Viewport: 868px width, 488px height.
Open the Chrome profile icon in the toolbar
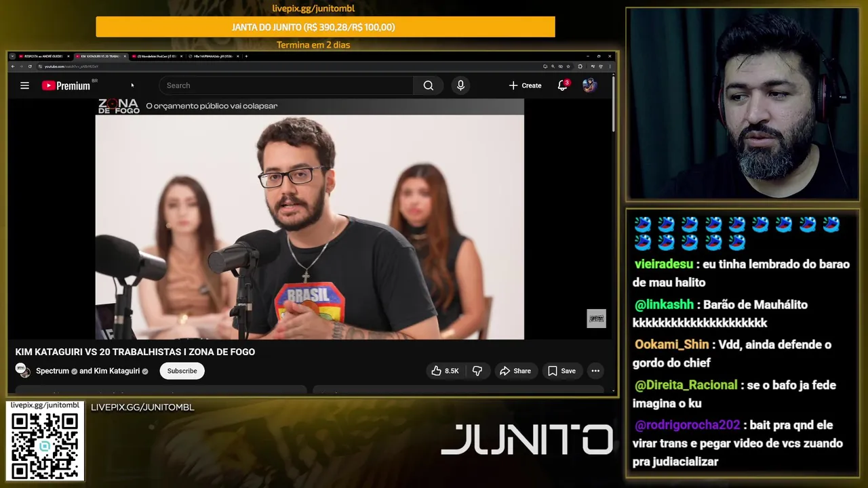coord(600,66)
